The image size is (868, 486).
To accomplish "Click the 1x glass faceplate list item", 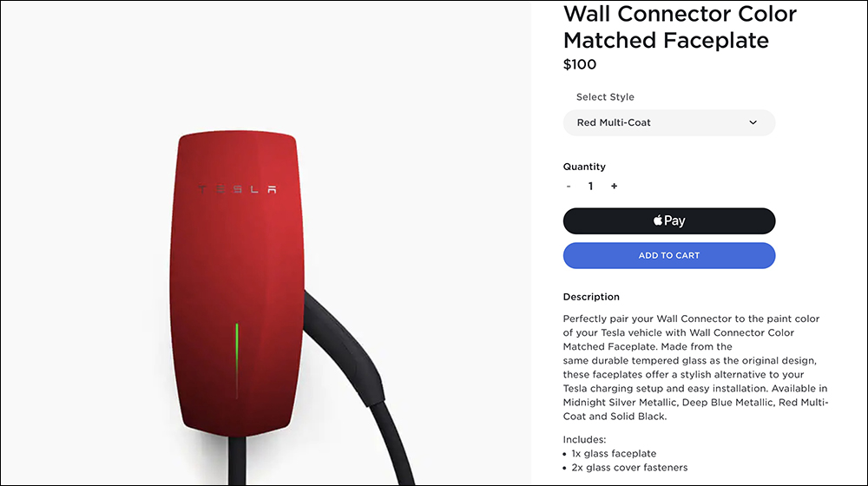I will (614, 453).
